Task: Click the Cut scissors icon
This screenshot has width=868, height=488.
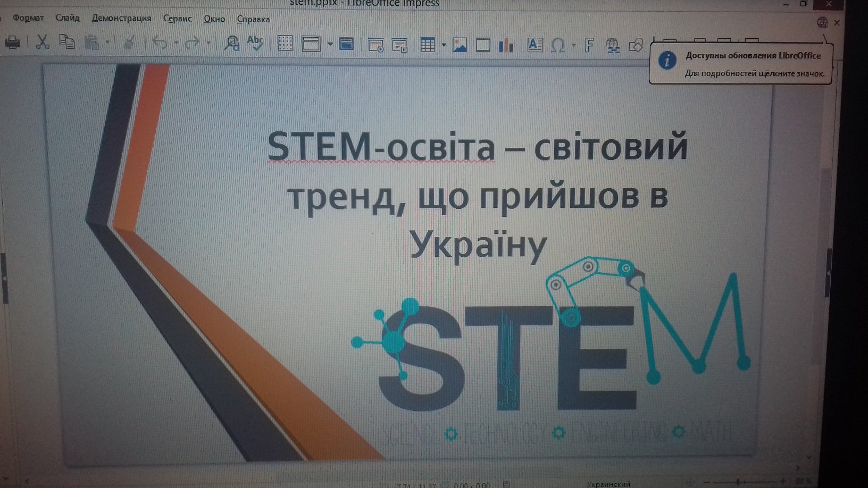Action: (x=43, y=42)
